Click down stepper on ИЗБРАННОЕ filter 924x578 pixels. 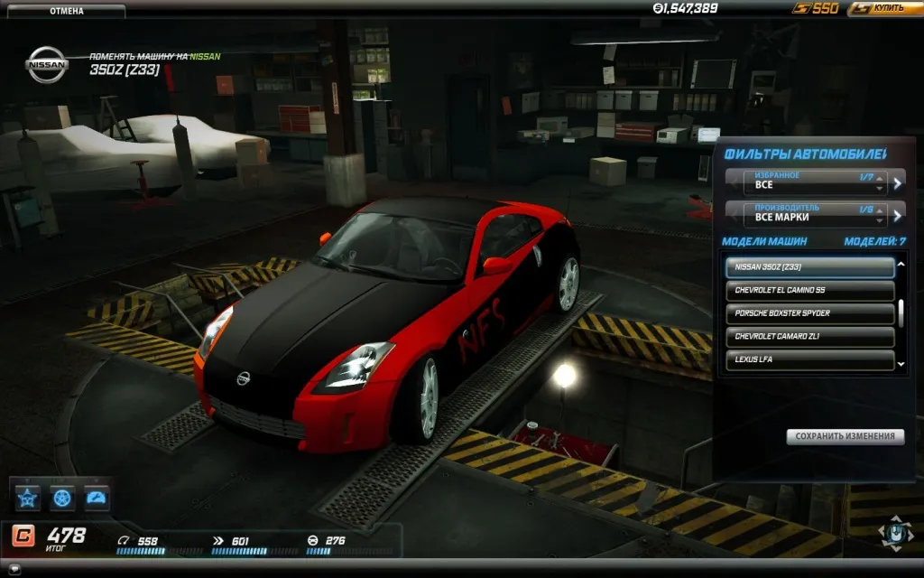(x=879, y=189)
